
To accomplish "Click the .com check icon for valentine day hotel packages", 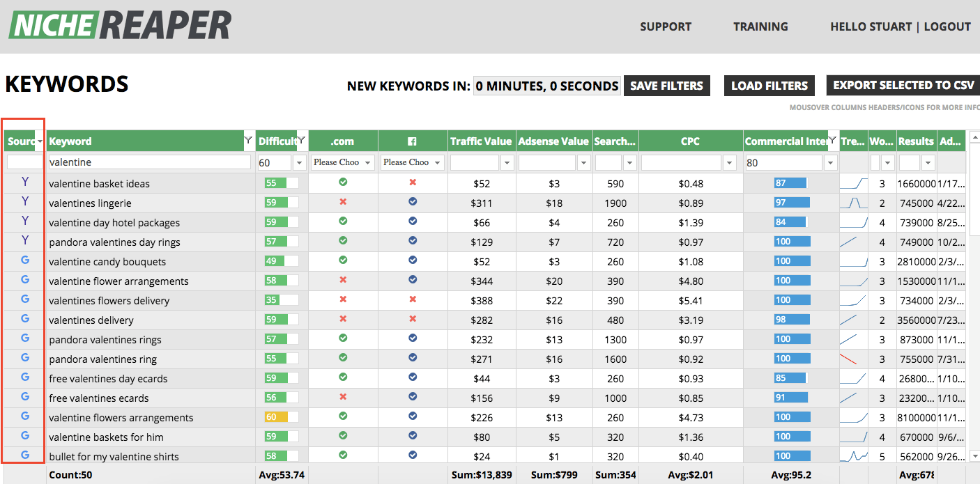I will pyautogui.click(x=343, y=221).
